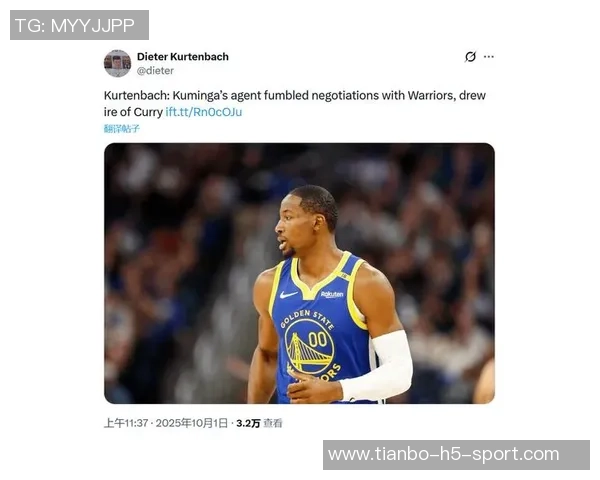Click the jersey number 00
This screenshot has width=600, height=480.
click(x=317, y=339)
